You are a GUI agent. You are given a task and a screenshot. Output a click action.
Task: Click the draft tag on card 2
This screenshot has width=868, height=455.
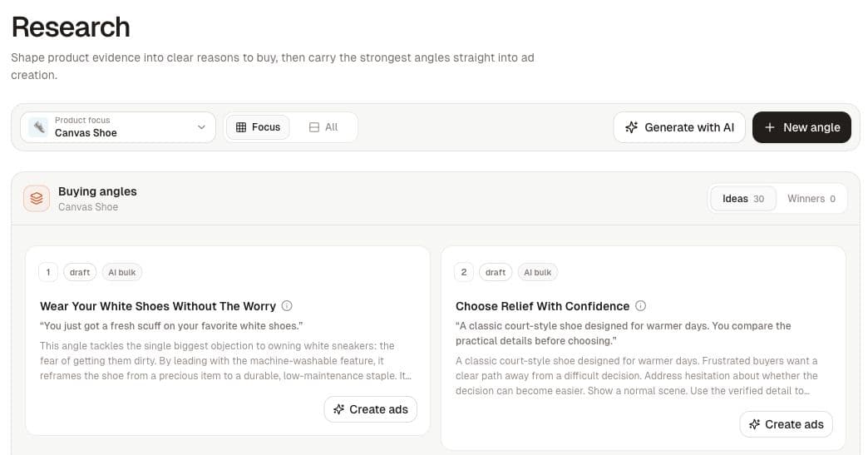click(496, 272)
